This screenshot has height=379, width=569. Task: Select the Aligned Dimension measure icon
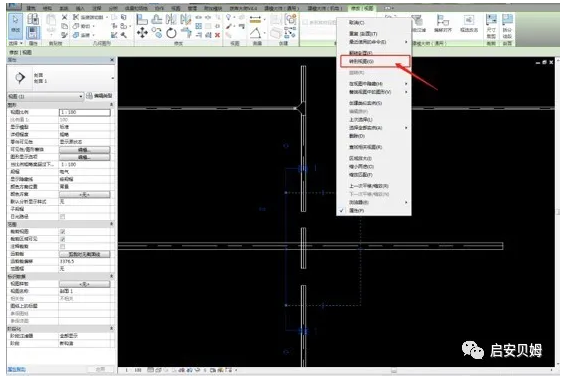pyautogui.click(x=255, y=19)
